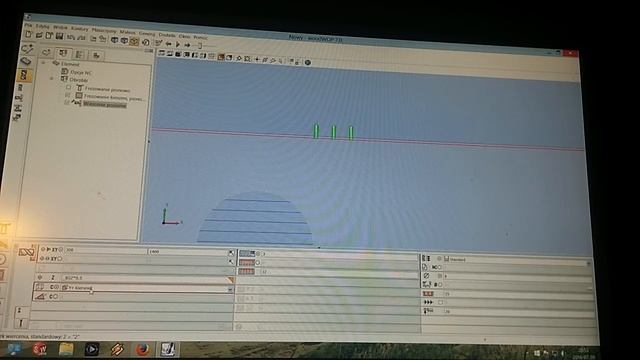Open the Kontury menu
This screenshot has height=360, width=640.
click(x=80, y=29)
